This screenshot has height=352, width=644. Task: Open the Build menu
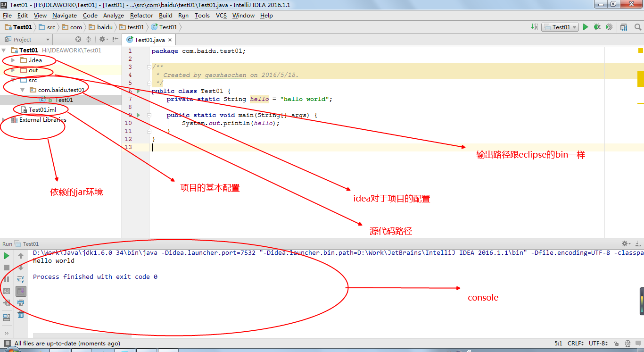tap(166, 16)
